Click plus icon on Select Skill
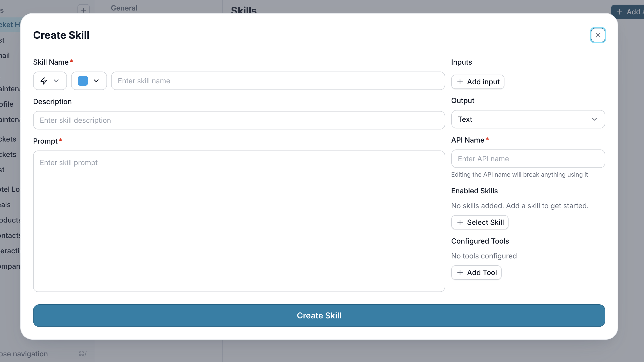Screen dimensions: 644x362 [x=460, y=222]
